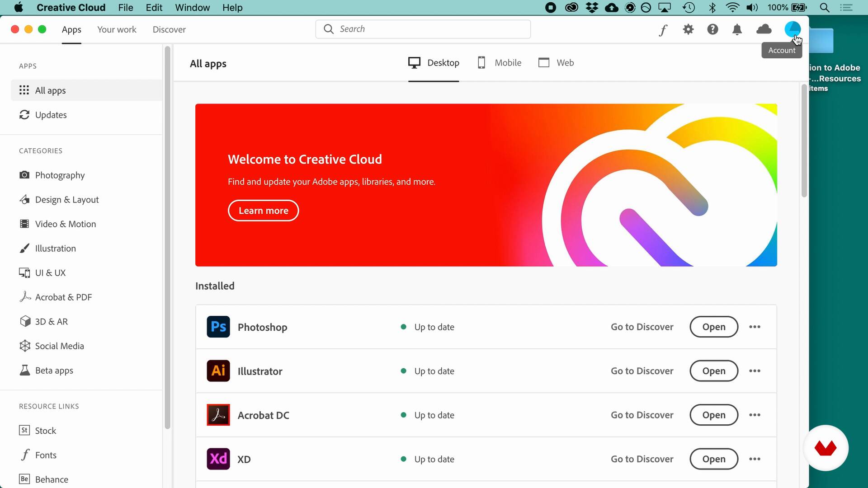Screen dimensions: 868x488
Task: Open Spotlight search in menu bar
Action: (825, 8)
